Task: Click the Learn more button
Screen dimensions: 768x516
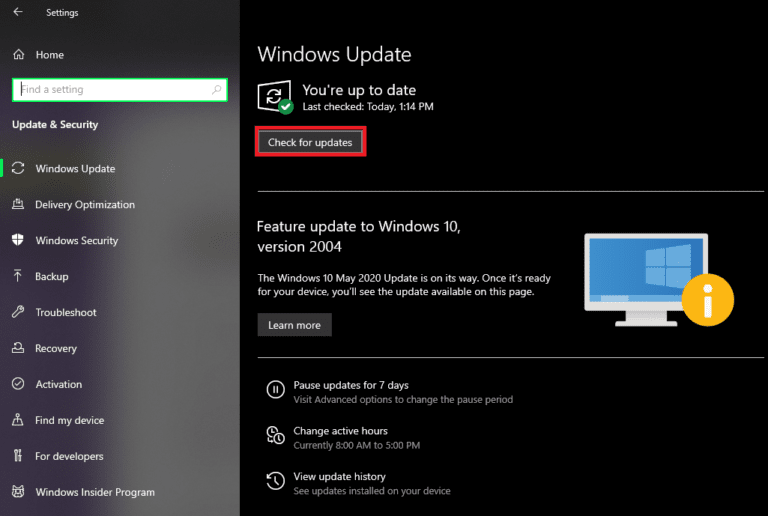Action: [294, 325]
